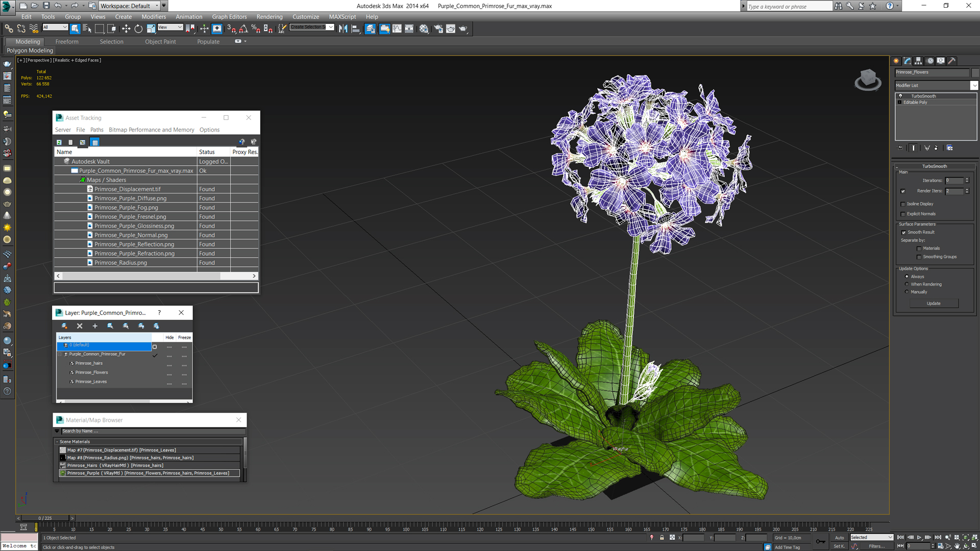Collapse the TurboSmooth rollout header
The width and height of the screenshot is (980, 551).
click(934, 166)
